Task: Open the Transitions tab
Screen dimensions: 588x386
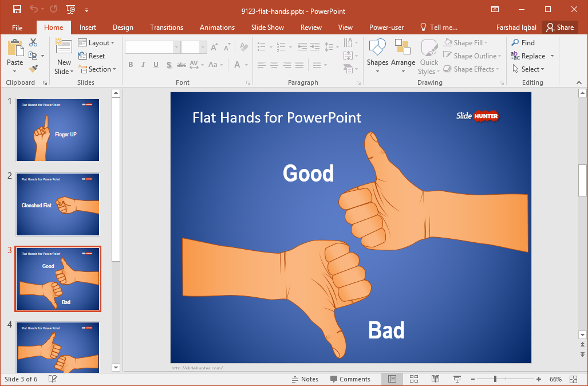Action: [x=166, y=27]
